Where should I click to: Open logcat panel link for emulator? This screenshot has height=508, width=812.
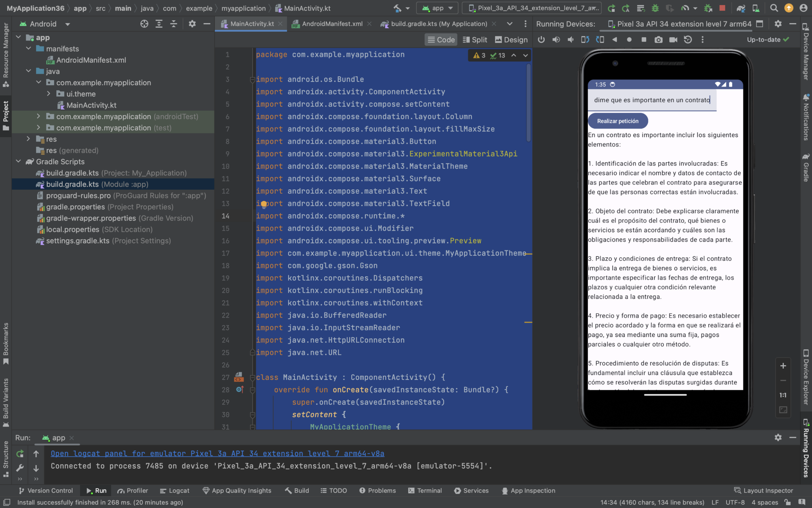click(x=217, y=454)
